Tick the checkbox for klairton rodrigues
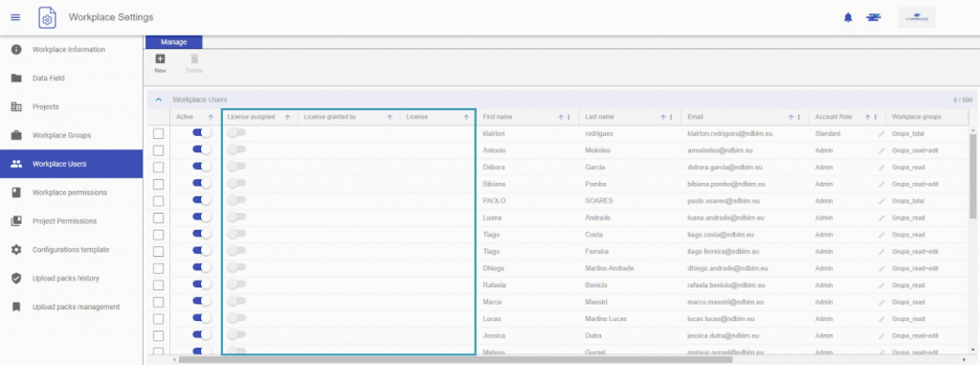980x365 pixels. pyautogui.click(x=158, y=134)
